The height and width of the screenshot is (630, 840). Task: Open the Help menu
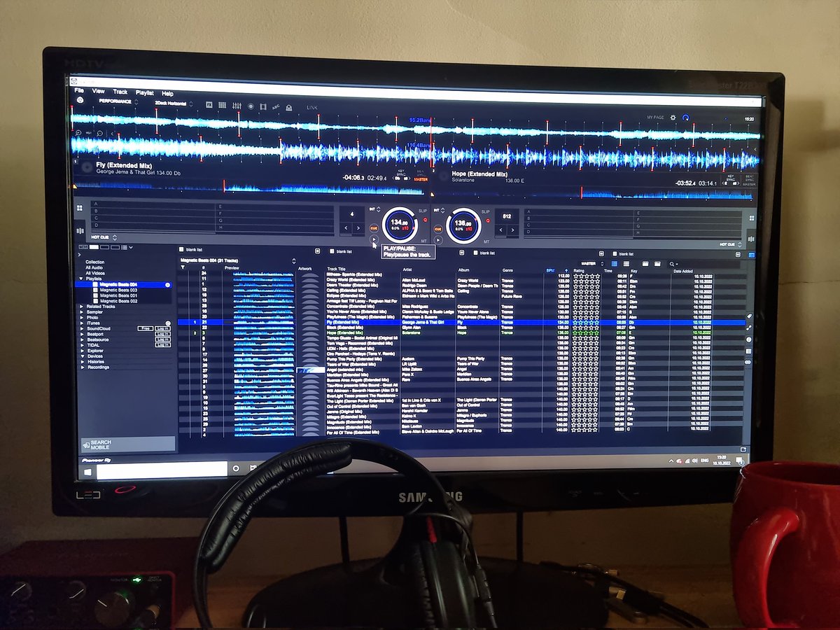click(x=168, y=93)
